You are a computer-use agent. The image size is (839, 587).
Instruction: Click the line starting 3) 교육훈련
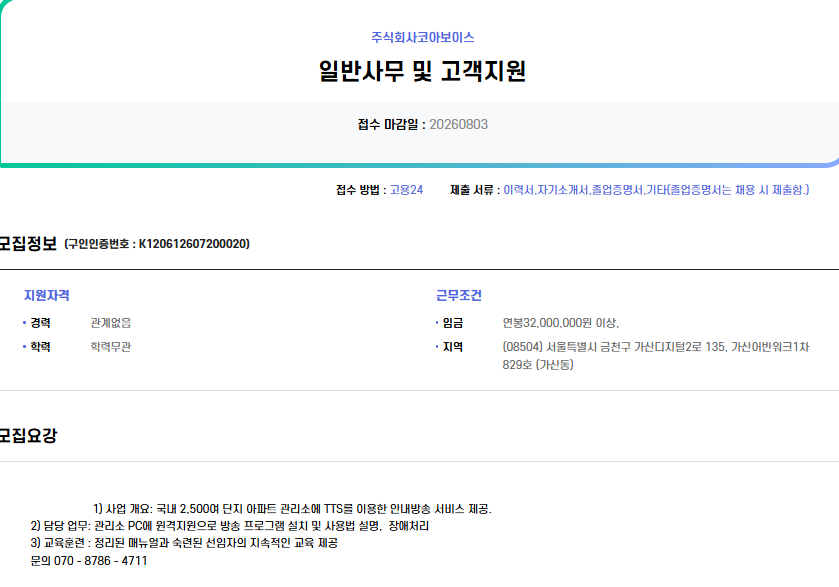tap(184, 543)
